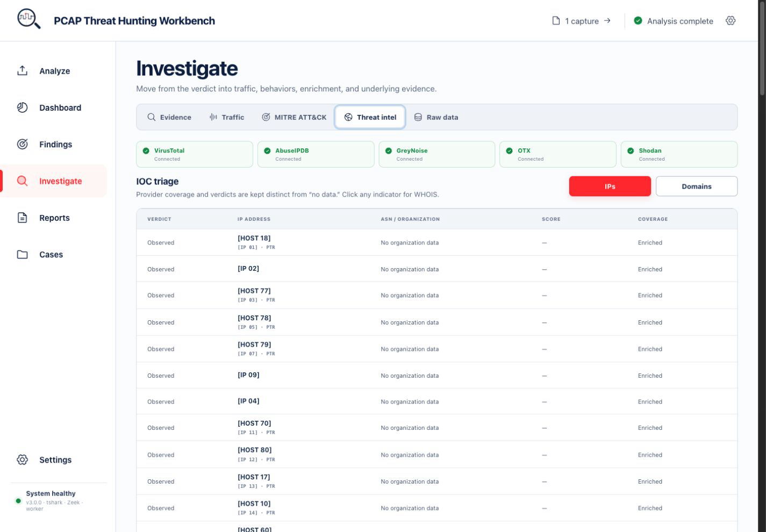Click the Traffic waveform icon
The width and height of the screenshot is (766, 532).
[213, 117]
